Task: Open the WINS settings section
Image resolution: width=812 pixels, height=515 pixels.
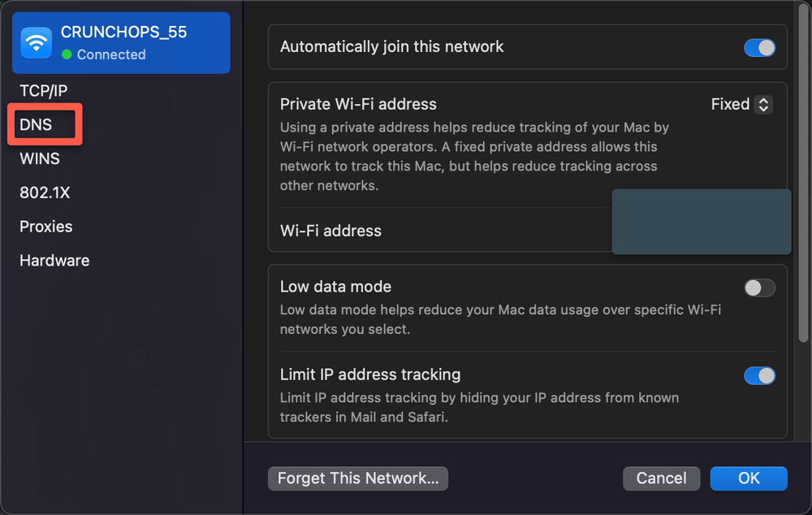Action: [39, 158]
